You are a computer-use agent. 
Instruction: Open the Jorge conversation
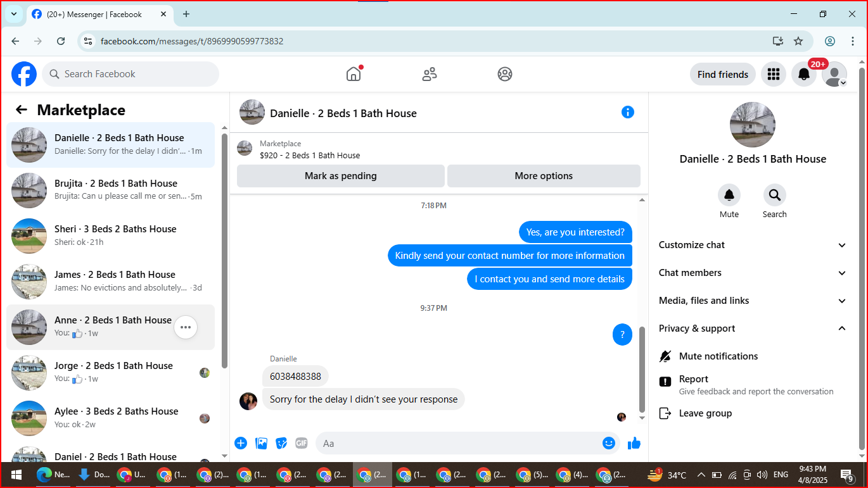(111, 373)
